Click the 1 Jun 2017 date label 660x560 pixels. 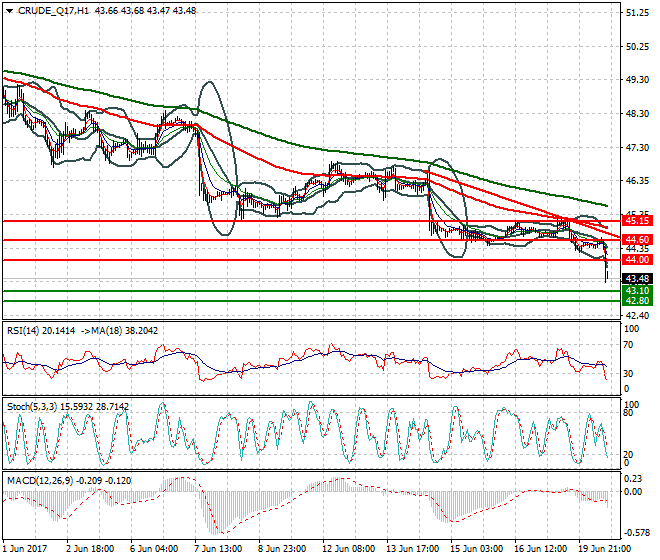pos(25,549)
